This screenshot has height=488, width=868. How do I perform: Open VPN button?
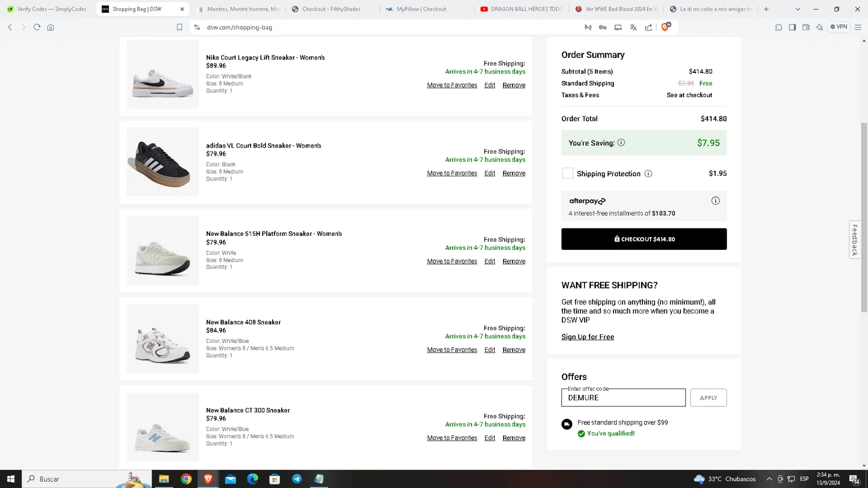839,27
